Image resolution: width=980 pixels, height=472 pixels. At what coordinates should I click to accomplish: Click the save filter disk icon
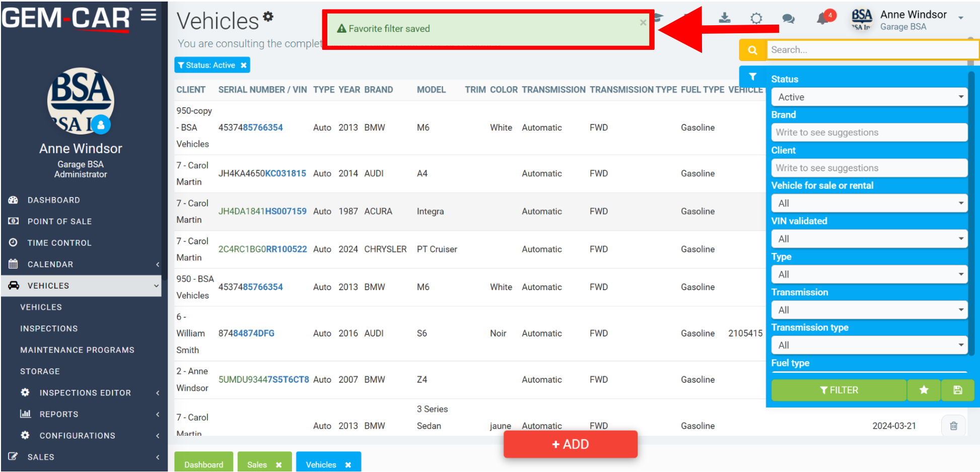click(957, 390)
